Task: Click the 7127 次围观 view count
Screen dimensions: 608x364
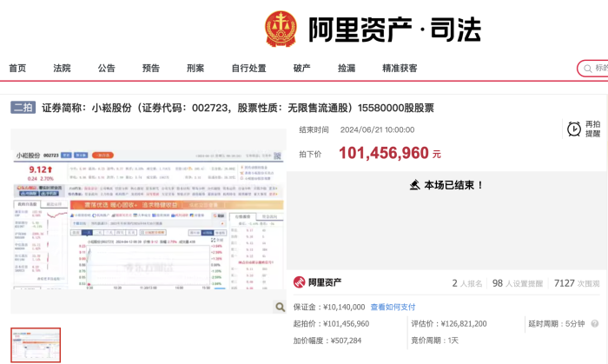Action: pyautogui.click(x=577, y=283)
